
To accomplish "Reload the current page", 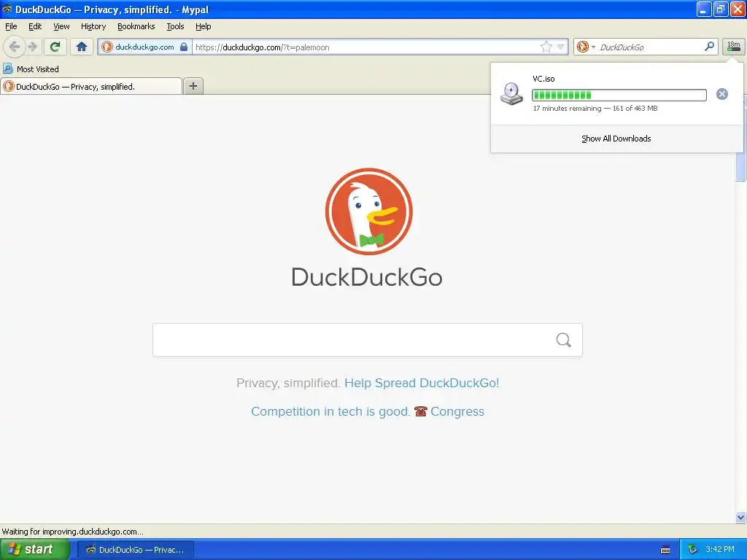I will (55, 47).
